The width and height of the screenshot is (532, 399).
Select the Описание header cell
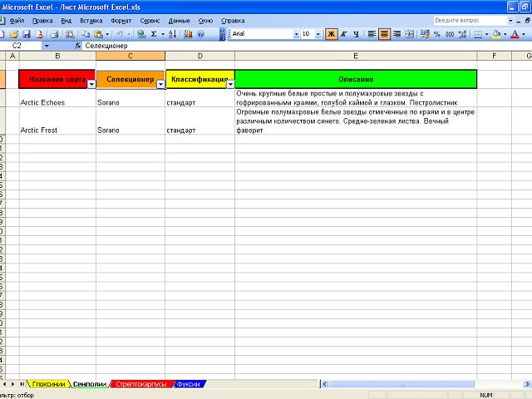click(356, 79)
